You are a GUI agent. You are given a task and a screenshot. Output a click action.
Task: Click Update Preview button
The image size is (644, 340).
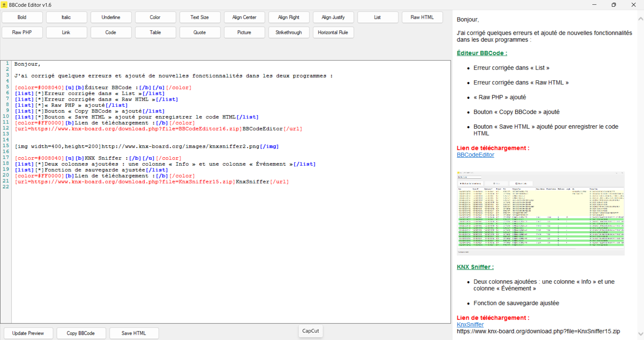(x=29, y=333)
